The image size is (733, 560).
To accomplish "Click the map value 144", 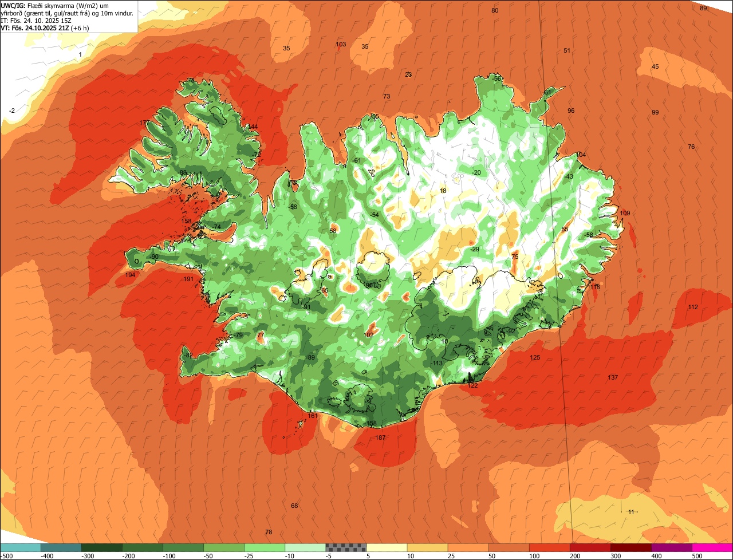I will click(253, 127).
